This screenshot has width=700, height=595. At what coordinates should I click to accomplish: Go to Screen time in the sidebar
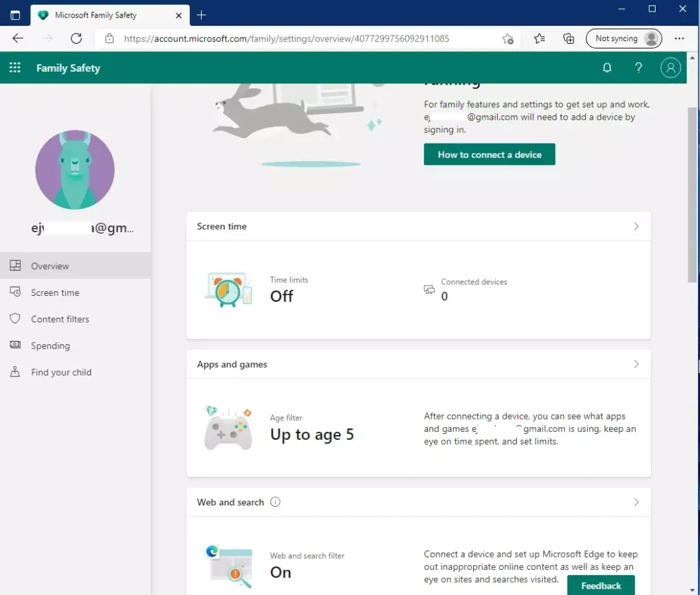(x=75, y=292)
